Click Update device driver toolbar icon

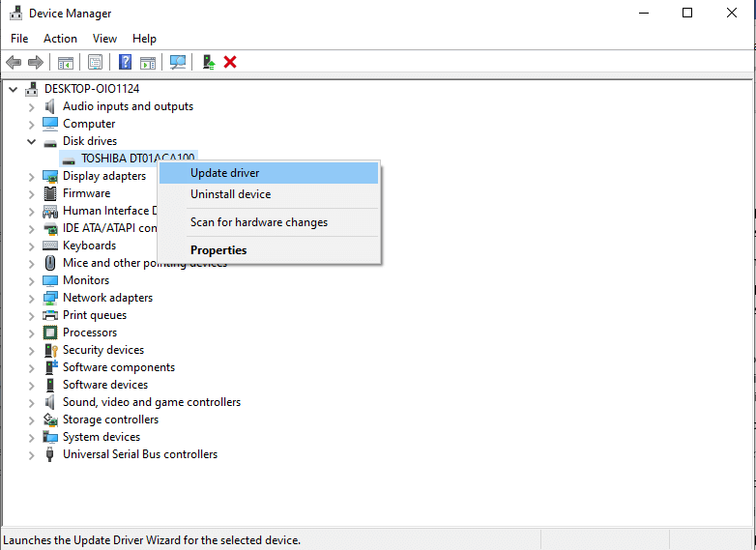point(208,62)
